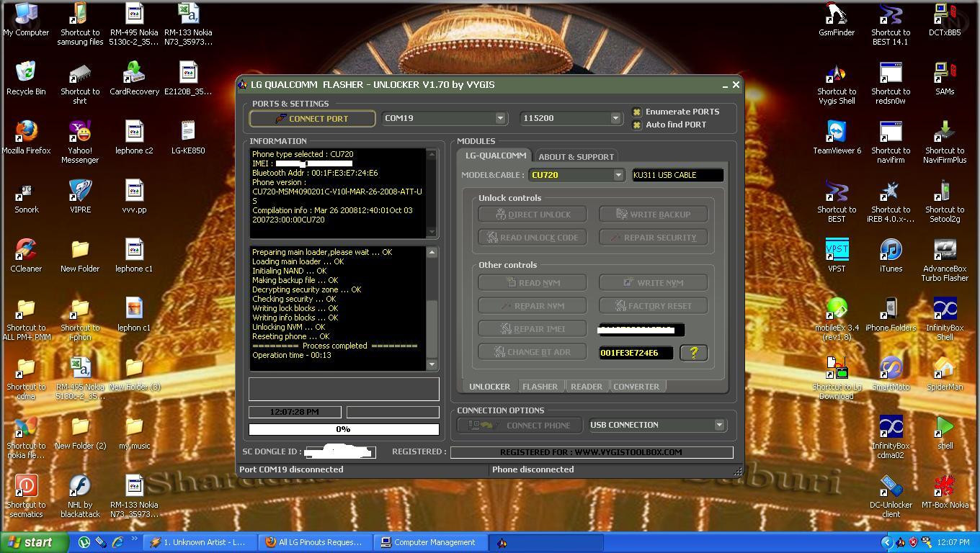Open the DCTxBB5 desktop icon
Image resolution: width=980 pixels, height=553 pixels.
coord(945,19)
